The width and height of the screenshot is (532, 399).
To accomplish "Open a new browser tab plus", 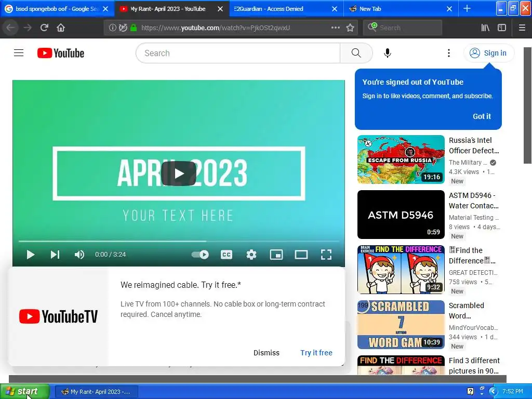I will (467, 8).
